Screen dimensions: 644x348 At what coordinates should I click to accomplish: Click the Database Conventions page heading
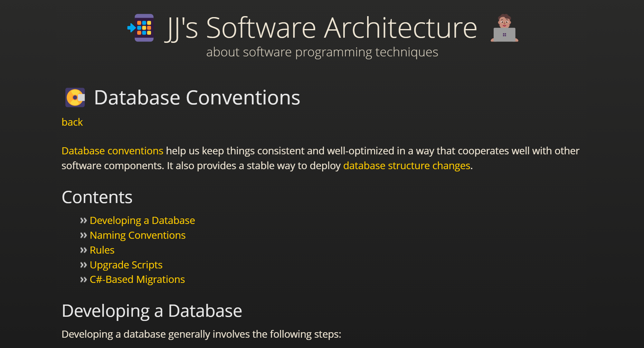pyautogui.click(x=197, y=97)
